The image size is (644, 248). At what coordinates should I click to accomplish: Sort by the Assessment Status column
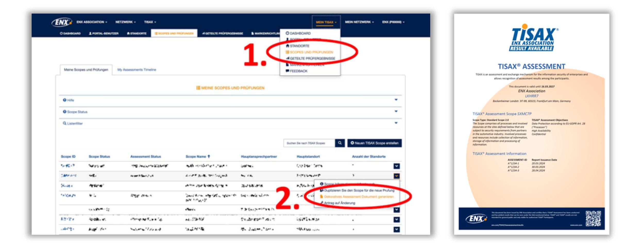tap(146, 157)
